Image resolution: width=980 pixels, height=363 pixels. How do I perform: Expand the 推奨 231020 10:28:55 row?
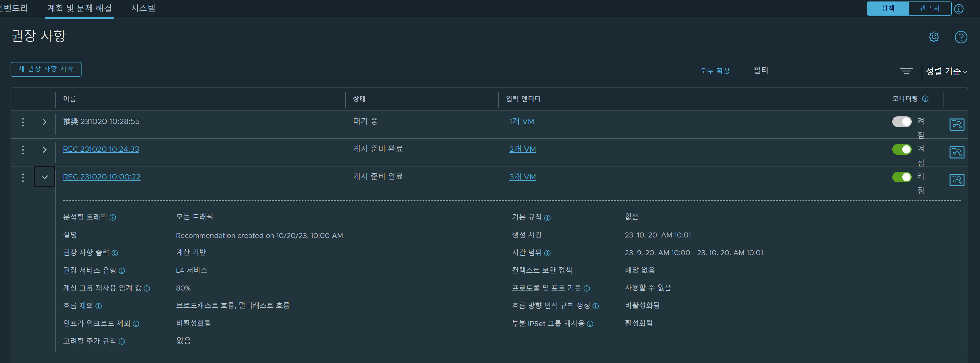click(x=44, y=122)
